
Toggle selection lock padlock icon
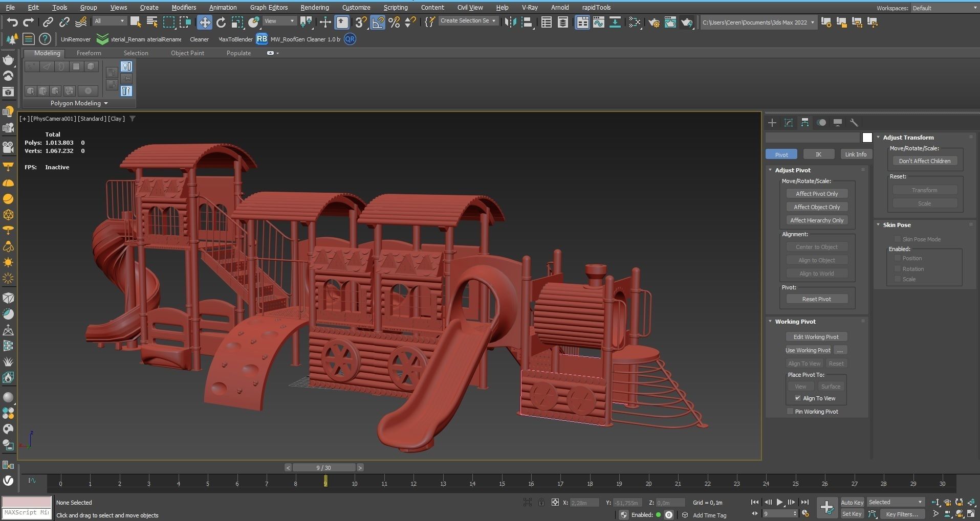pyautogui.click(x=541, y=503)
